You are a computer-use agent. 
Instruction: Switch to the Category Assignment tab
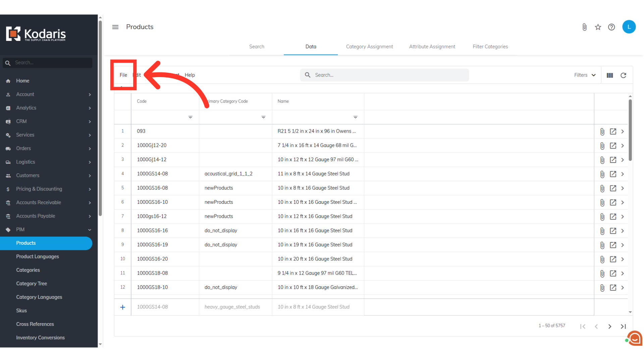pyautogui.click(x=369, y=47)
